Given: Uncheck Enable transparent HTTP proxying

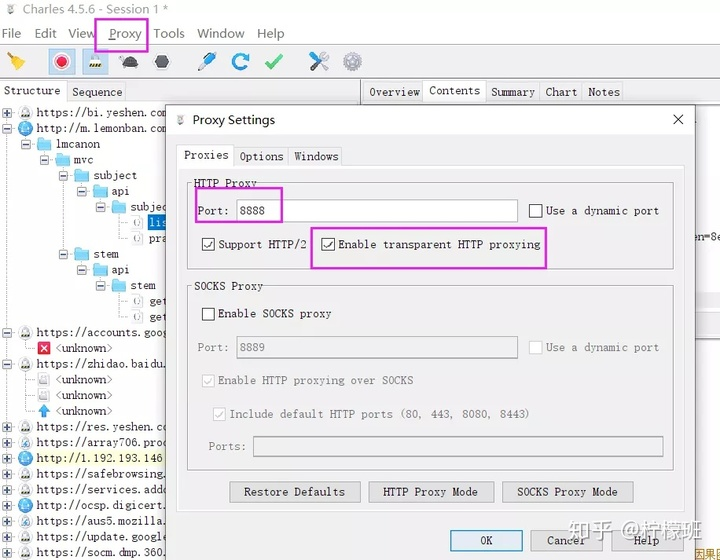Looking at the screenshot, I should click(x=328, y=244).
